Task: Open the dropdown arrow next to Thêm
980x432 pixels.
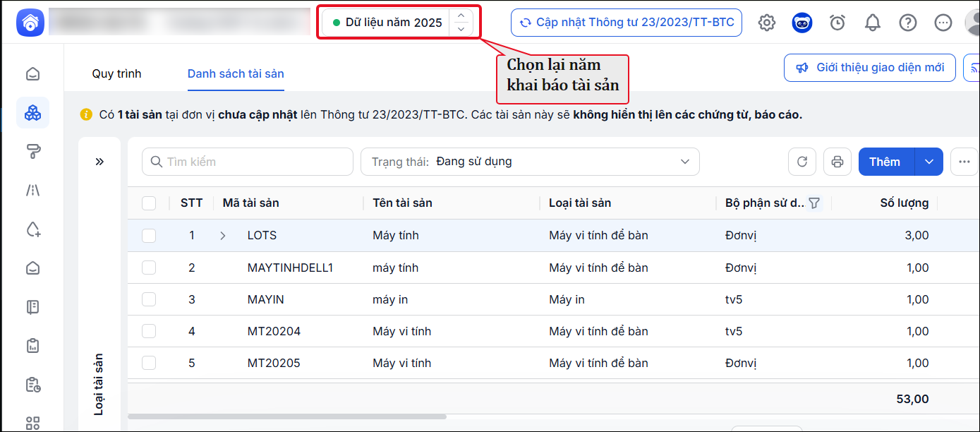Action: [929, 162]
